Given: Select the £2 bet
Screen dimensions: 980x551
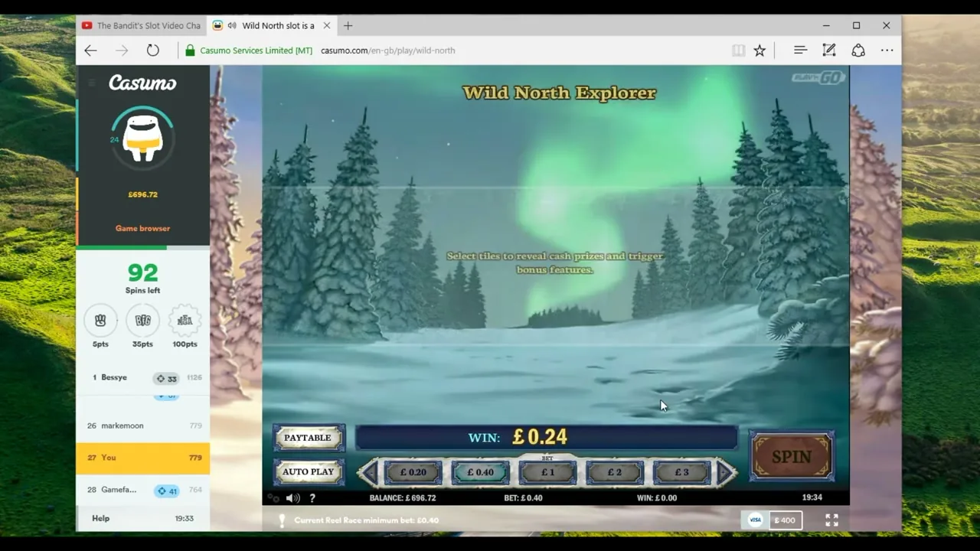Looking at the screenshot, I should [615, 472].
